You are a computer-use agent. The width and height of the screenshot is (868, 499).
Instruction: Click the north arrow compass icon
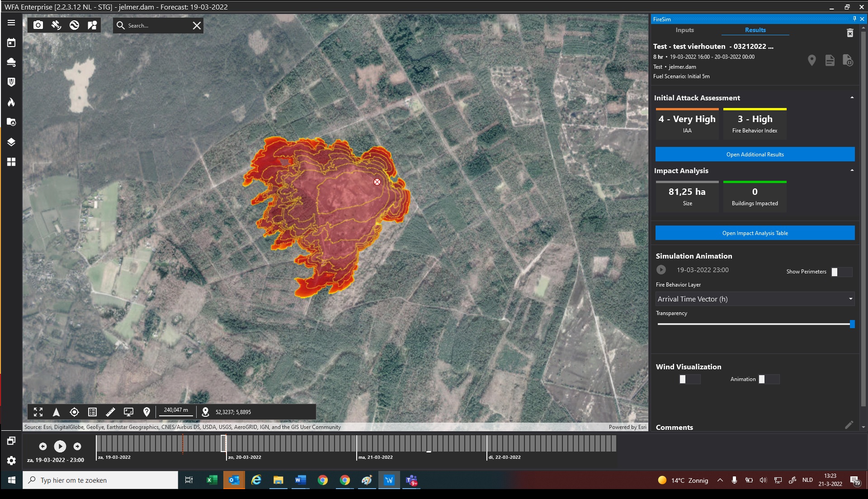[x=56, y=412]
